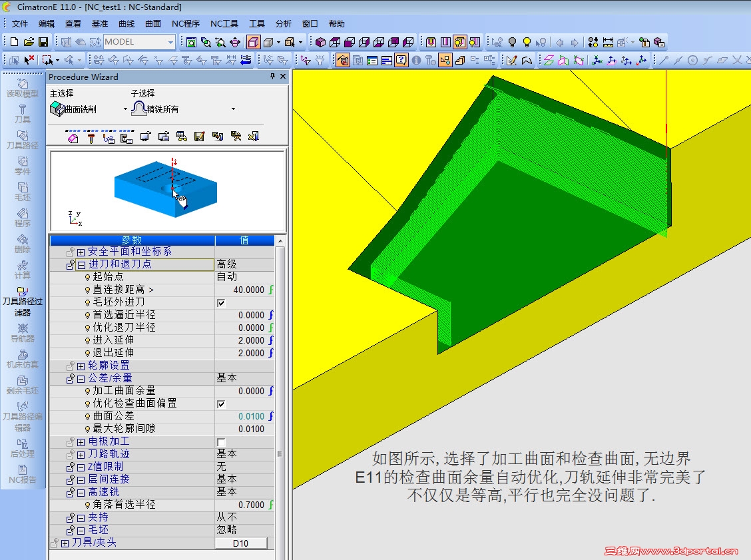751x560 pixels.
Task: Open the 编辑 menu
Action: [47, 23]
